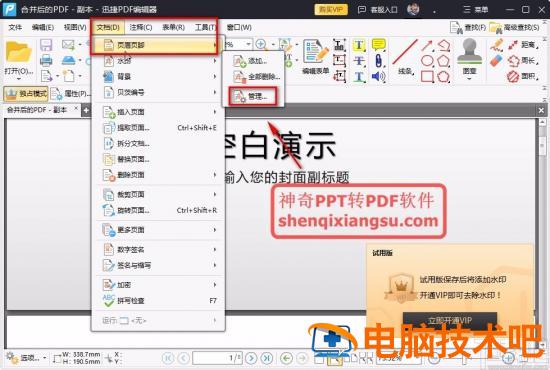Click the 图章 stamp tool
Viewport: 550px width, 370px height.
pyautogui.click(x=469, y=58)
